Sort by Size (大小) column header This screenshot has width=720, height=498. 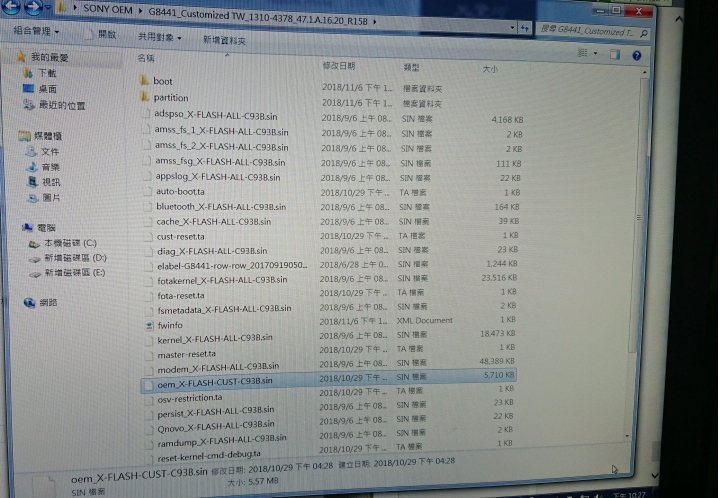[490, 69]
